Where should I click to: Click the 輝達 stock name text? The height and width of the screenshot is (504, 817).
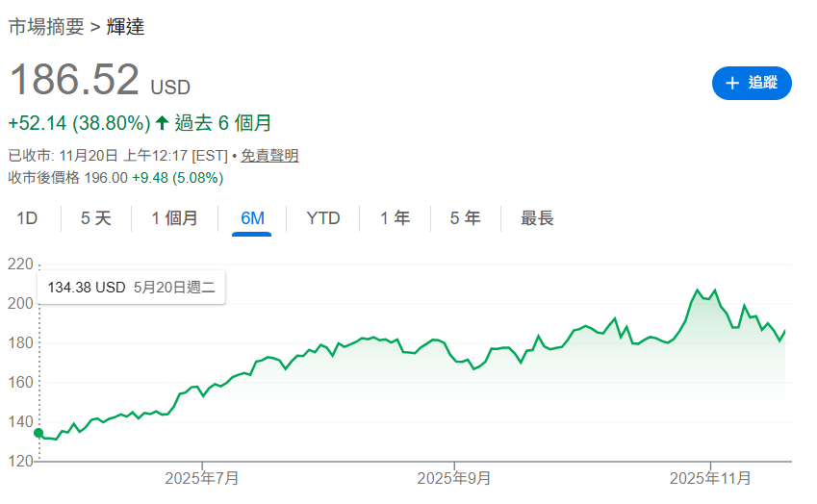(x=125, y=27)
